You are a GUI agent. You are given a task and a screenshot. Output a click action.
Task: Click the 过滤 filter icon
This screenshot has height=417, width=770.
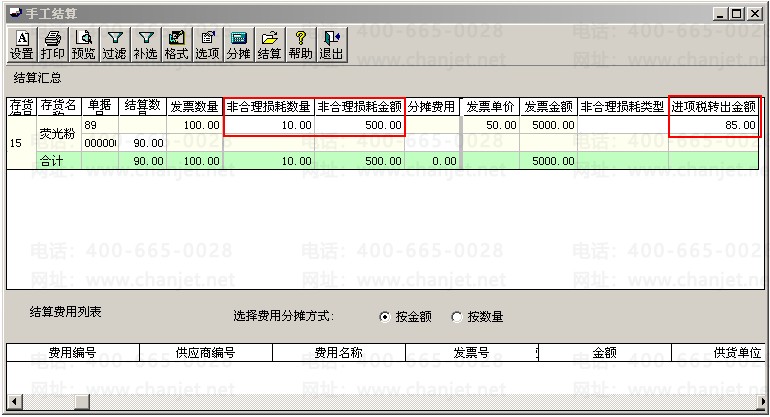pos(114,45)
